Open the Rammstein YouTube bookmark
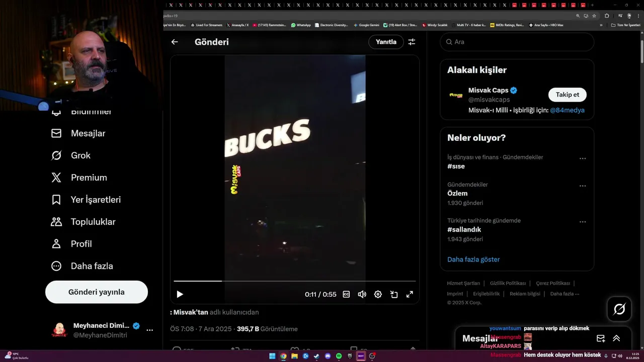 [269, 25]
